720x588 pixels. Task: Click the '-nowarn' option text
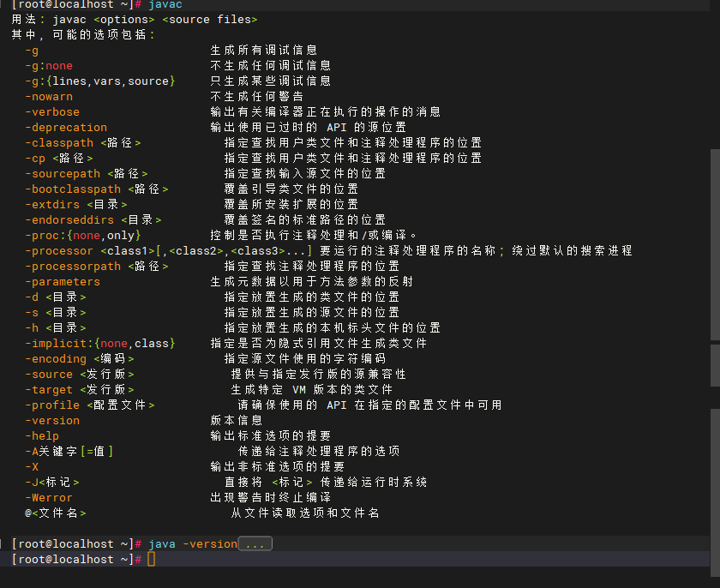49,96
